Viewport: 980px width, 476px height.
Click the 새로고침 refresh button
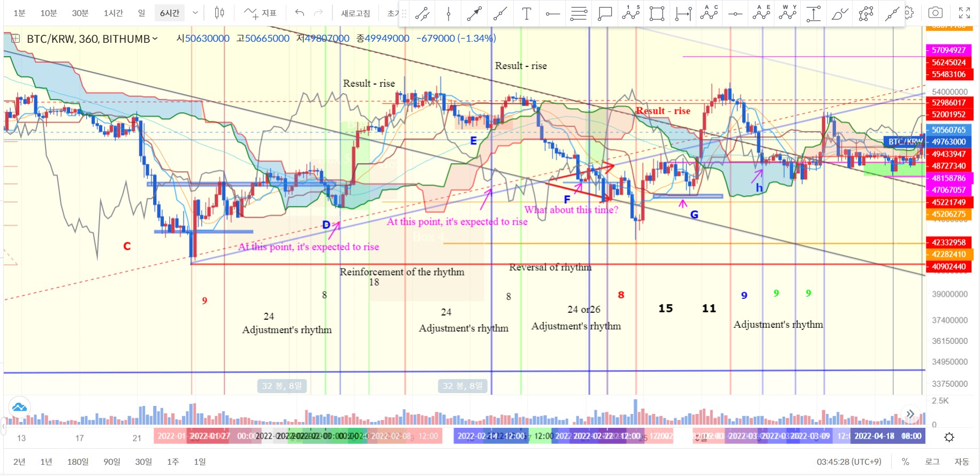(355, 13)
